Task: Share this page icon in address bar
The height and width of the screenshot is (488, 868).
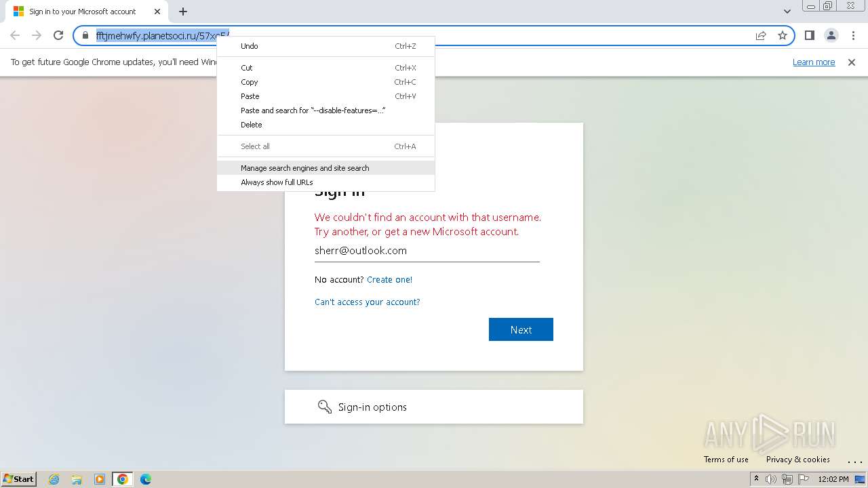Action: coord(761,35)
